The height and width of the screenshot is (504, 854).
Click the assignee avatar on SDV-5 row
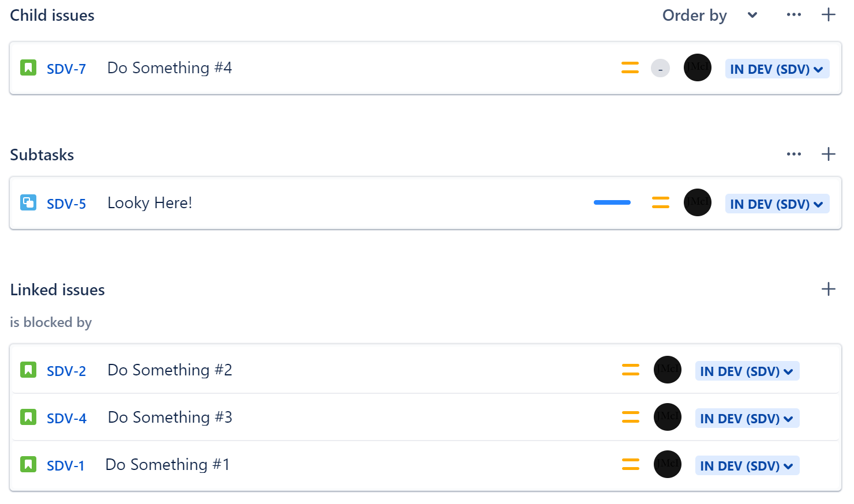[x=698, y=202]
